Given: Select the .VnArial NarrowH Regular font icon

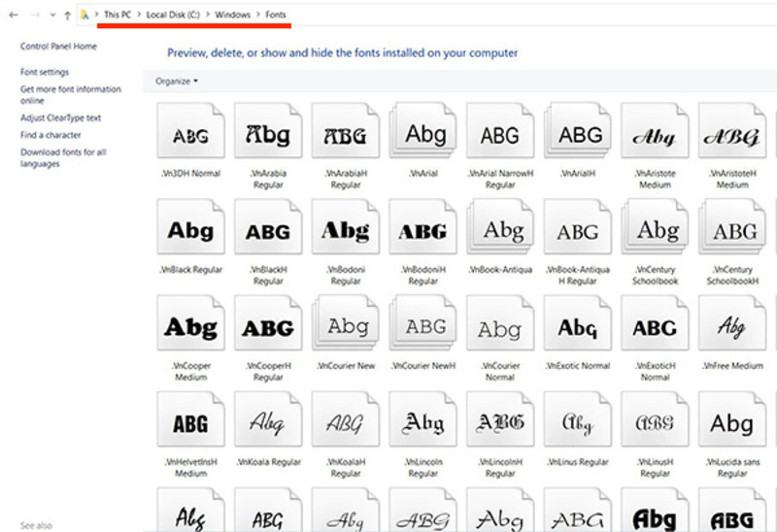Looking at the screenshot, I should (500, 130).
